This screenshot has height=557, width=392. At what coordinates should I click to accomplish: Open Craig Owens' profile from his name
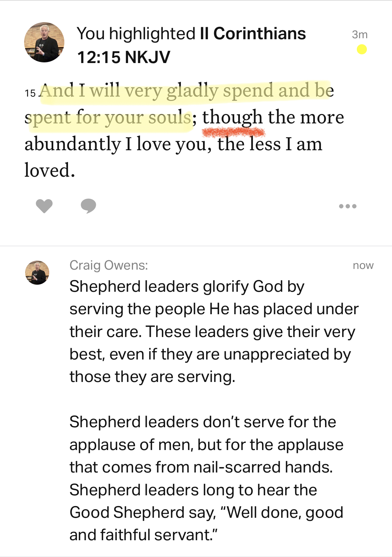click(109, 265)
